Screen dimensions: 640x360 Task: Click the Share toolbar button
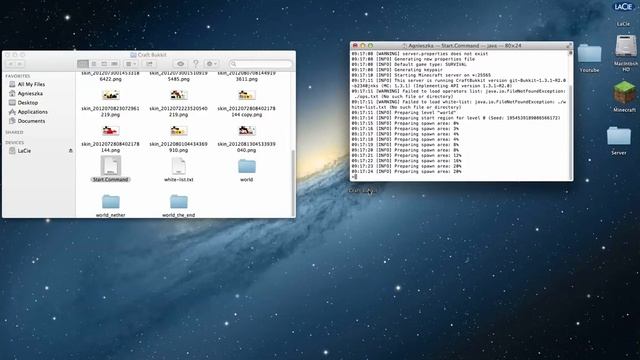[149, 64]
